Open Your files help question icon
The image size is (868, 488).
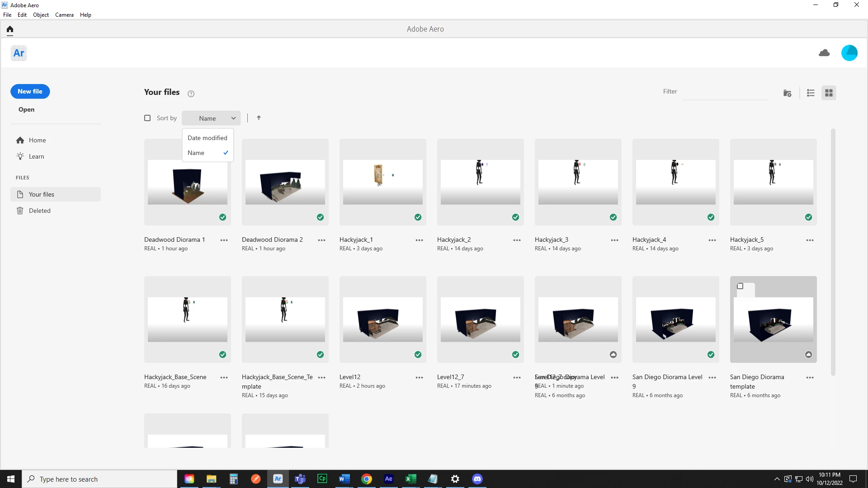(191, 94)
